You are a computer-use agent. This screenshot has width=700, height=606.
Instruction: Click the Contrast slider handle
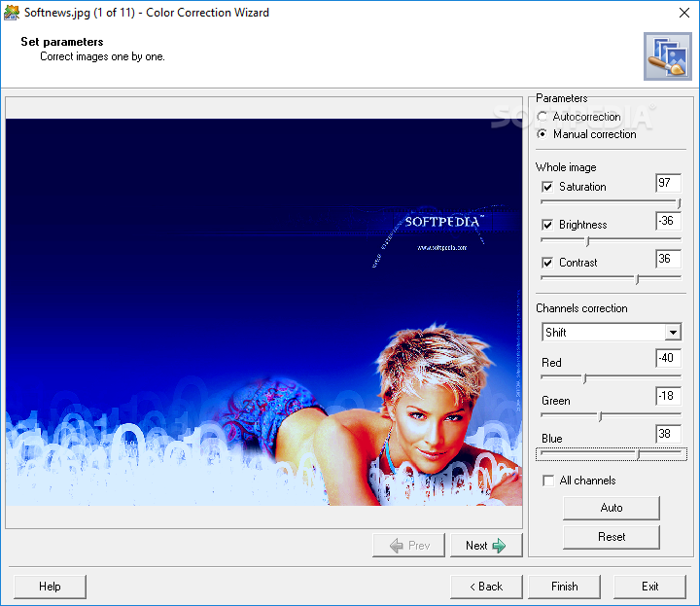point(638,279)
